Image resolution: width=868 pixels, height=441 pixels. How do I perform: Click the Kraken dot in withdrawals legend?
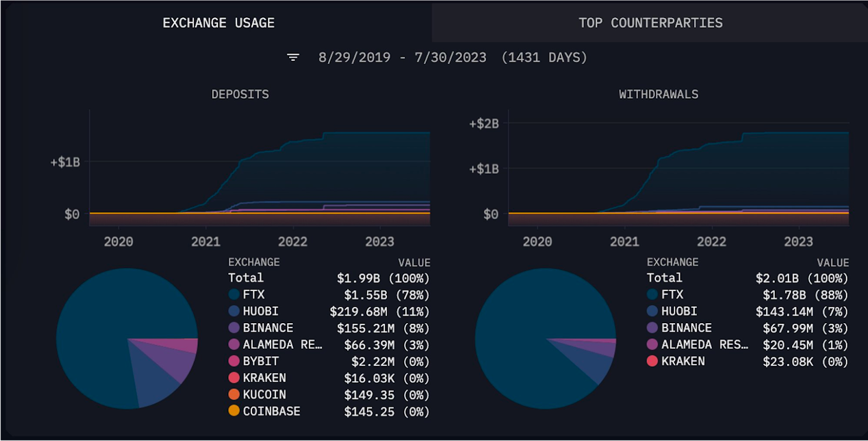pos(653,361)
